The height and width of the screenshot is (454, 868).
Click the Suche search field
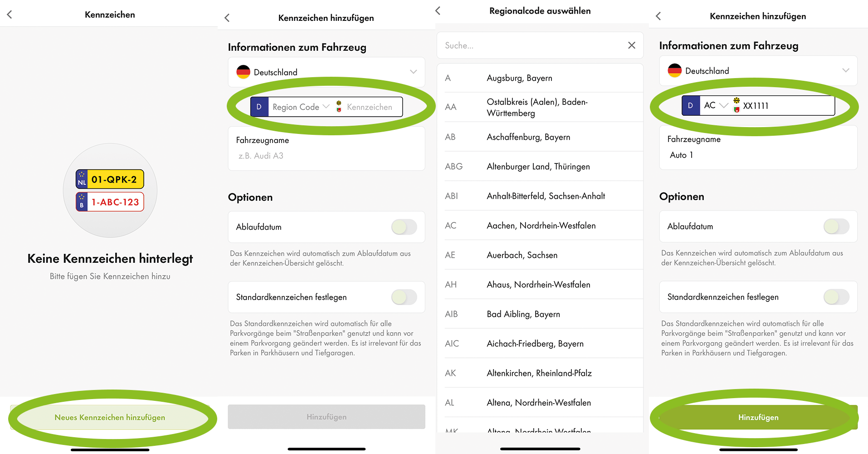[531, 45]
